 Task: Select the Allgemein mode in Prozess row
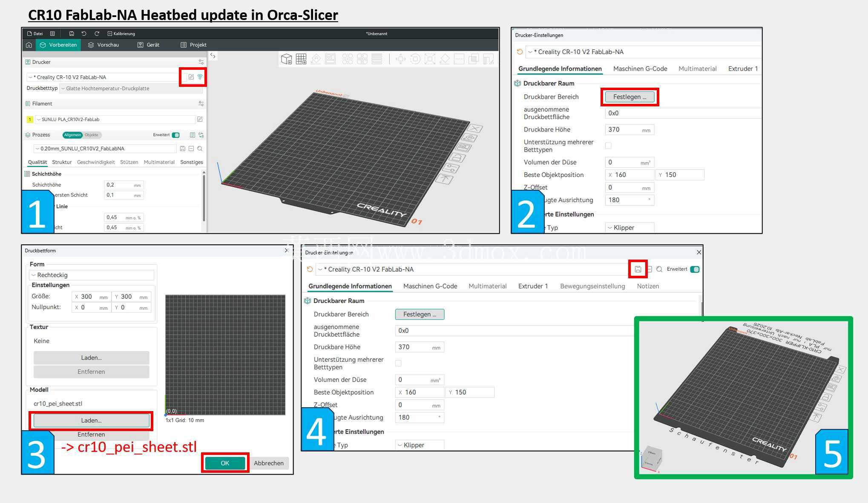[72, 135]
